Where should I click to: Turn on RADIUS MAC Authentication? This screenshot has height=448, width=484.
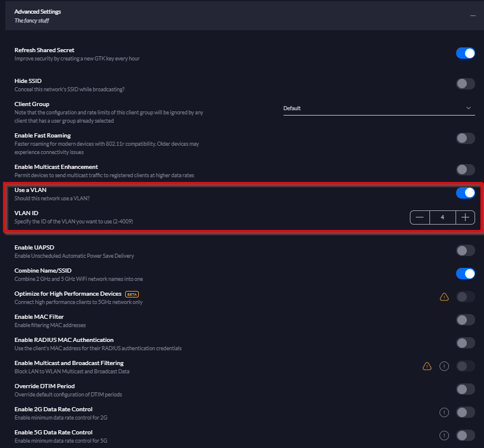pyautogui.click(x=466, y=343)
